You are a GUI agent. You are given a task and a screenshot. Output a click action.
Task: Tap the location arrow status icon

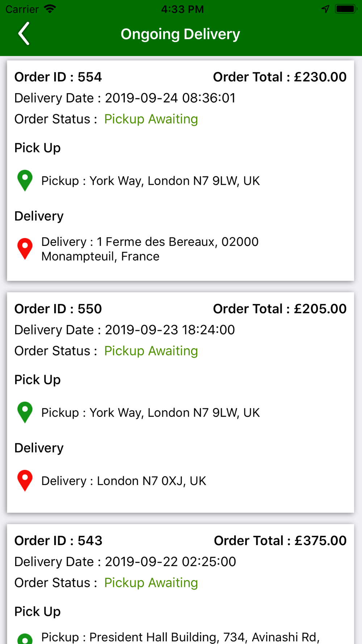click(325, 9)
